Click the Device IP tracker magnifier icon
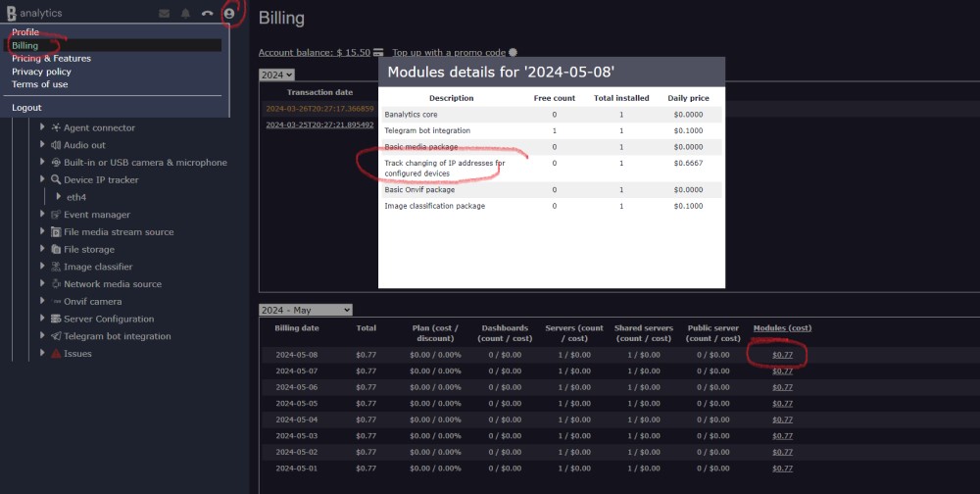980x494 pixels. [56, 180]
